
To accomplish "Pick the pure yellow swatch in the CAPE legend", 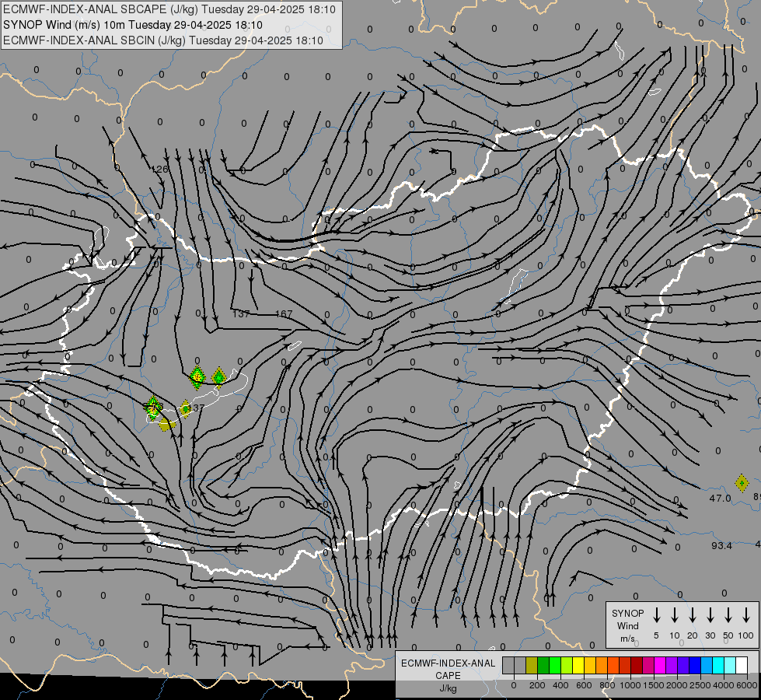I will coord(578,666).
